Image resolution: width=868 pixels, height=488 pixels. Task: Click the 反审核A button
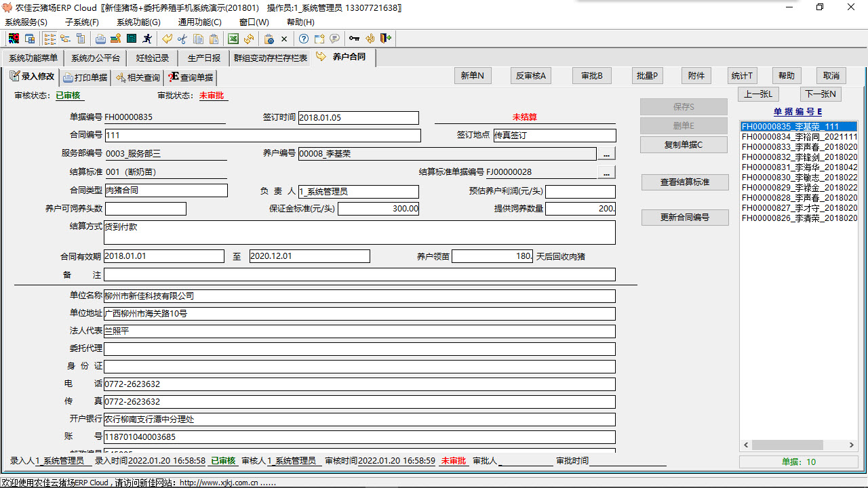530,76
